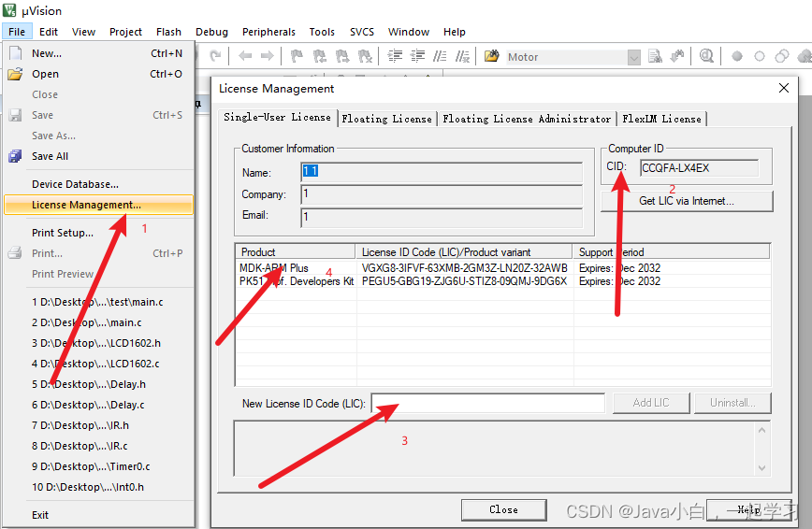Click Navigate Forwards arrow icon
The height and width of the screenshot is (529, 812).
pos(268,56)
